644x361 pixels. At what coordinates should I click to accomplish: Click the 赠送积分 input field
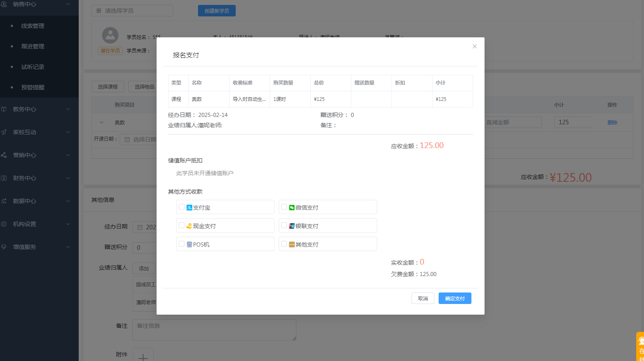tap(144, 248)
